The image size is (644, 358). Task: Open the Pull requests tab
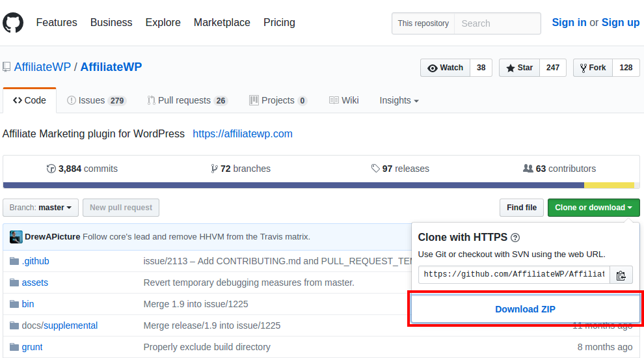pyautogui.click(x=187, y=100)
